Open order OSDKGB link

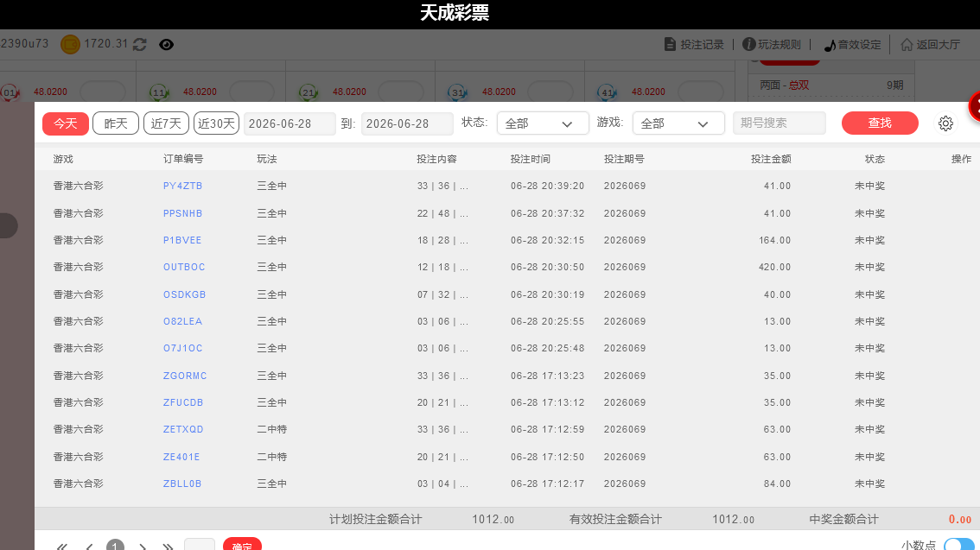pyautogui.click(x=184, y=294)
